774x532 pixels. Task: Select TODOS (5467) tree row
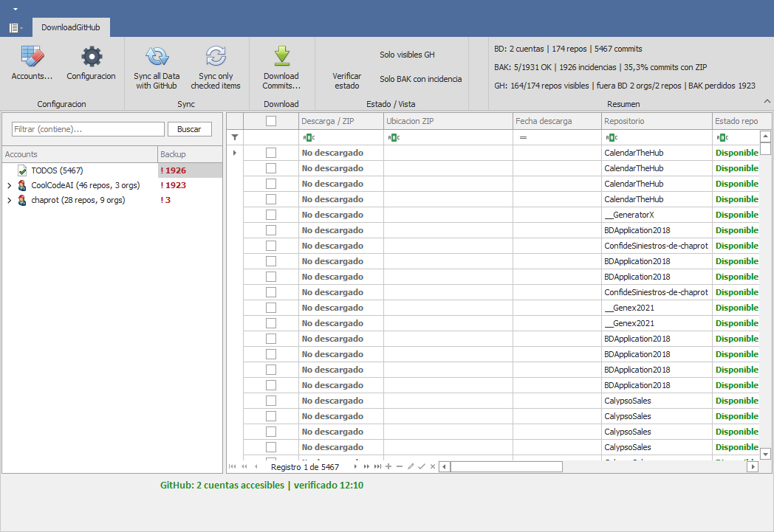pos(58,170)
